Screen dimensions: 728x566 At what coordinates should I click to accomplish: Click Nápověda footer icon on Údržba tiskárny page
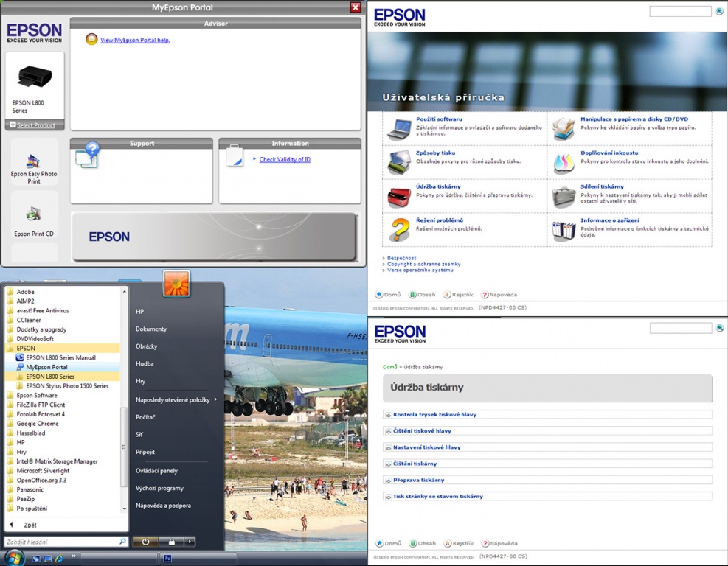coord(485,543)
